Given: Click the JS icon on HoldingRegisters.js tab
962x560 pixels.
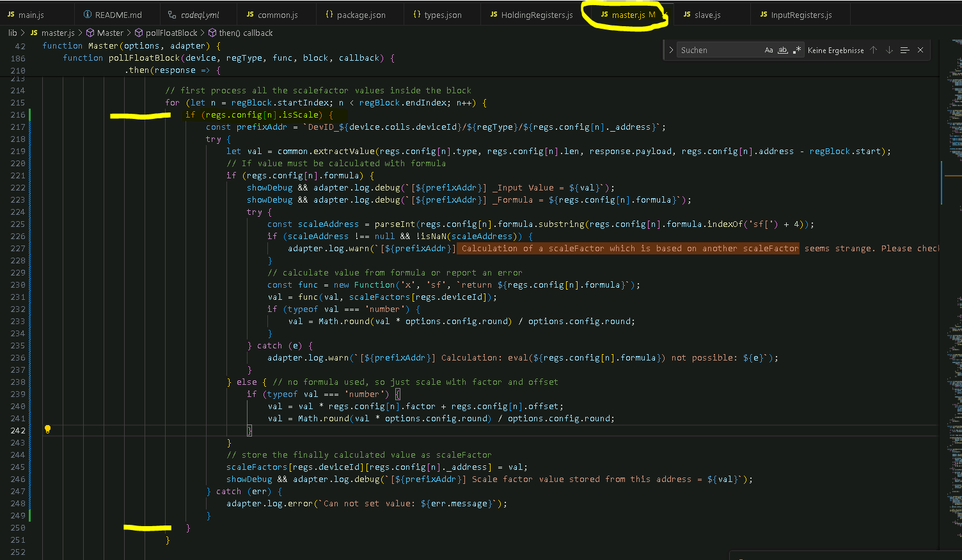Looking at the screenshot, I should tap(494, 15).
